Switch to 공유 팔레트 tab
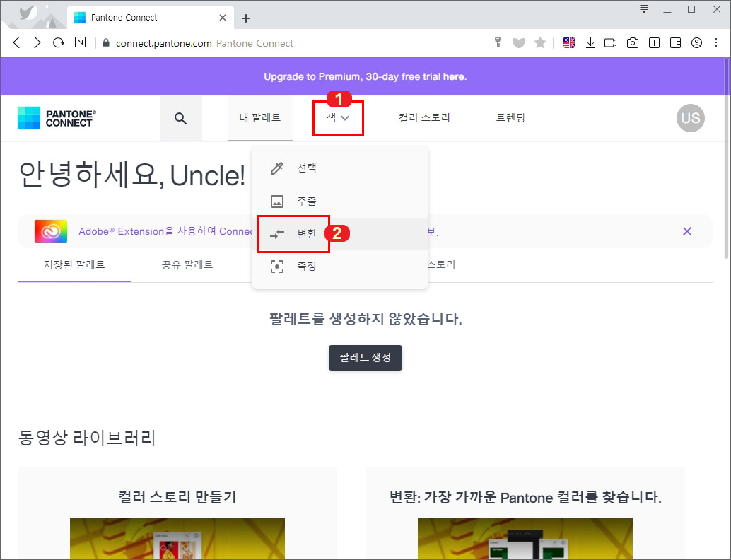The image size is (731, 560). tap(187, 265)
